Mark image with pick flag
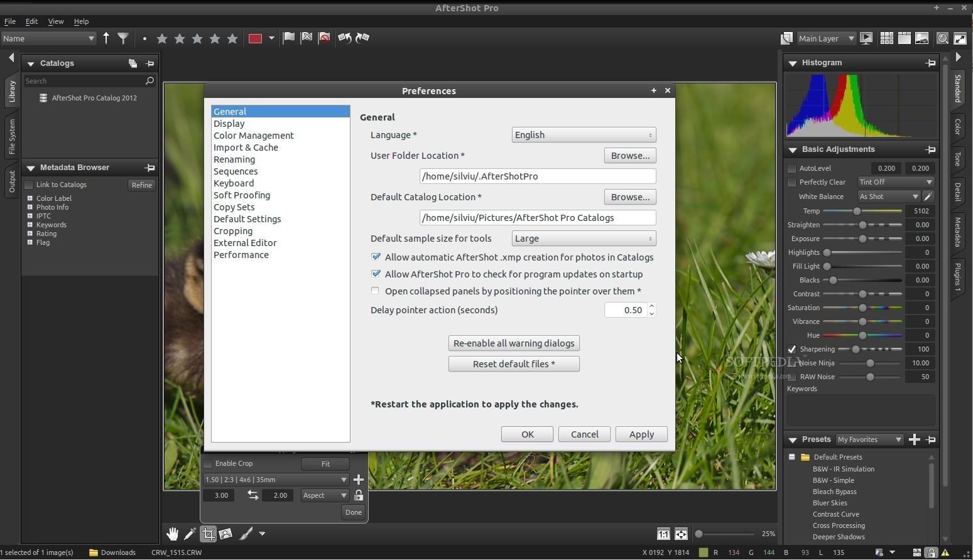This screenshot has height=560, width=973. click(x=289, y=38)
